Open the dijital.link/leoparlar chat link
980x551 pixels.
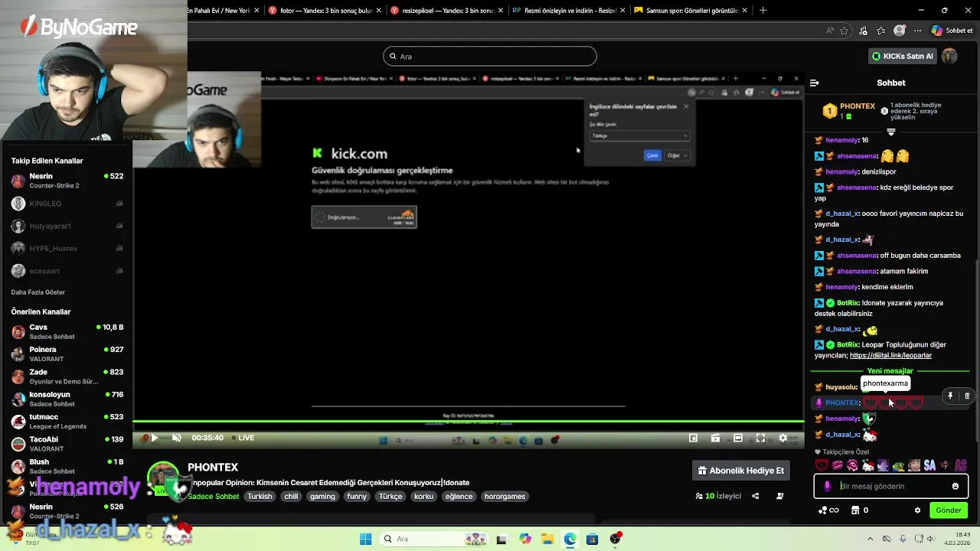pos(890,356)
